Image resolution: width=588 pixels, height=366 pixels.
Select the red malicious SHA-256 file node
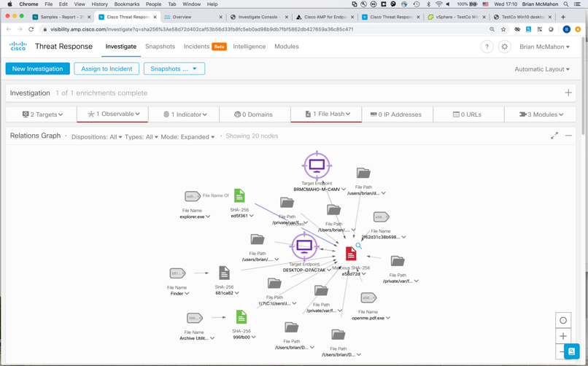(351, 254)
